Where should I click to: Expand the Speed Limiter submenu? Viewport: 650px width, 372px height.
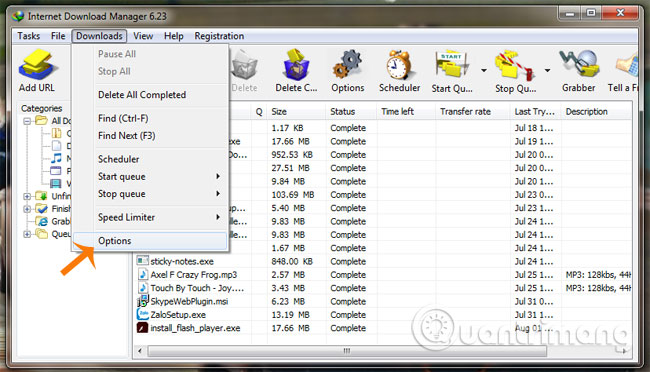click(x=218, y=217)
